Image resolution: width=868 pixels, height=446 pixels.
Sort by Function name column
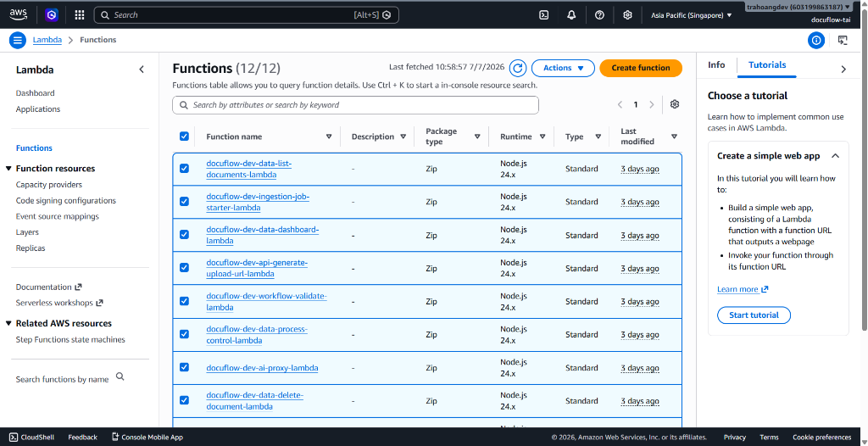click(x=329, y=137)
